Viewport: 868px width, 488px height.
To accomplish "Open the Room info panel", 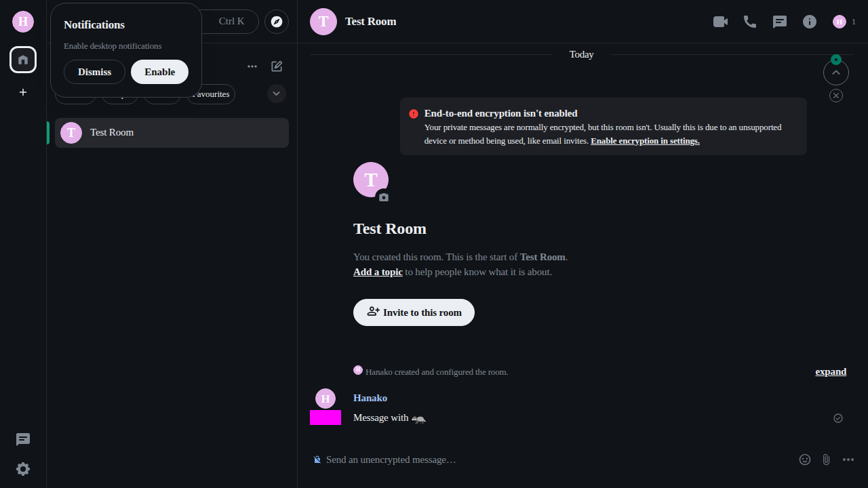I will 810,22.
